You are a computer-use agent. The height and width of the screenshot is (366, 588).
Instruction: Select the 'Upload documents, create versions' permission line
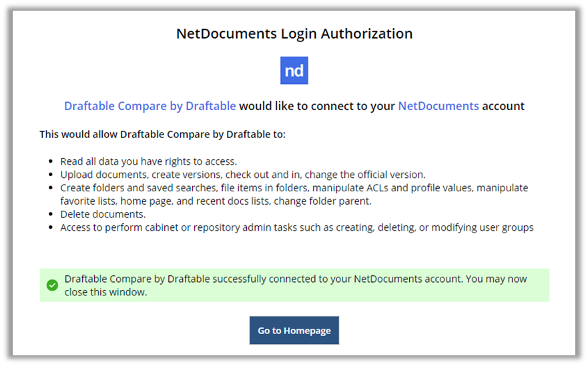click(243, 175)
